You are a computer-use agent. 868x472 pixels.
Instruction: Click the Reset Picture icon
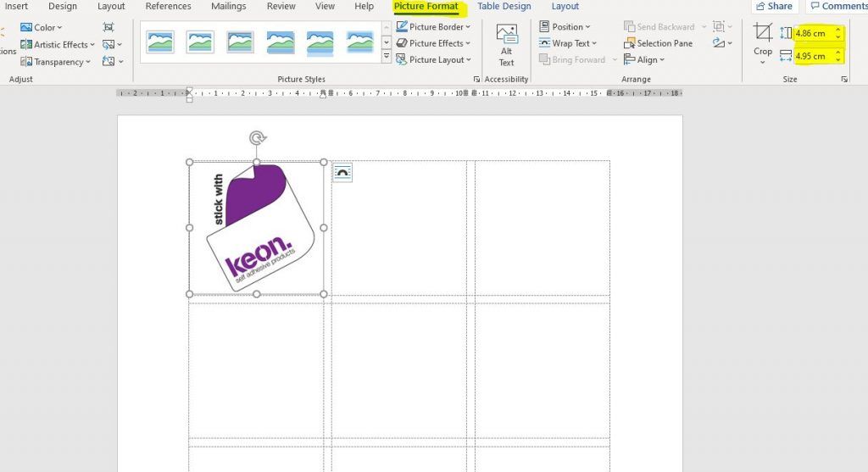pos(113,61)
